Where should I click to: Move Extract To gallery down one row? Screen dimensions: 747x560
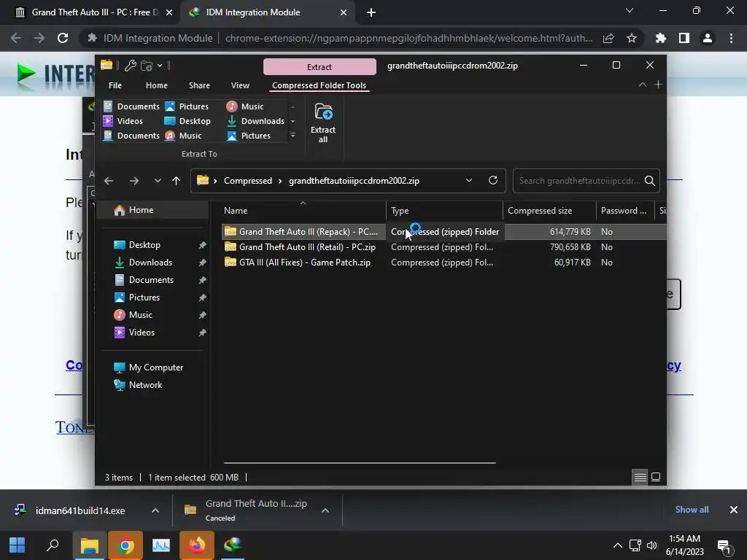[293, 121]
